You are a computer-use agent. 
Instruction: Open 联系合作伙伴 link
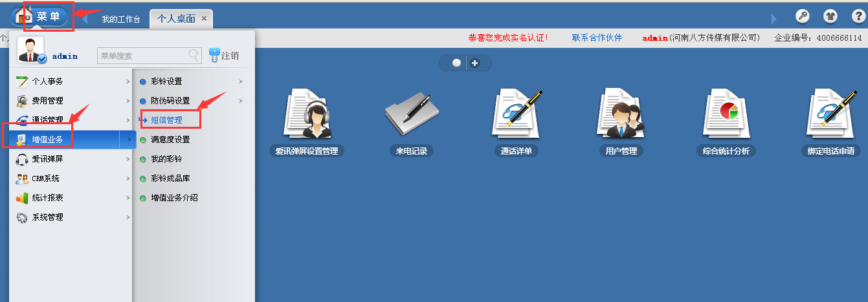(x=597, y=38)
